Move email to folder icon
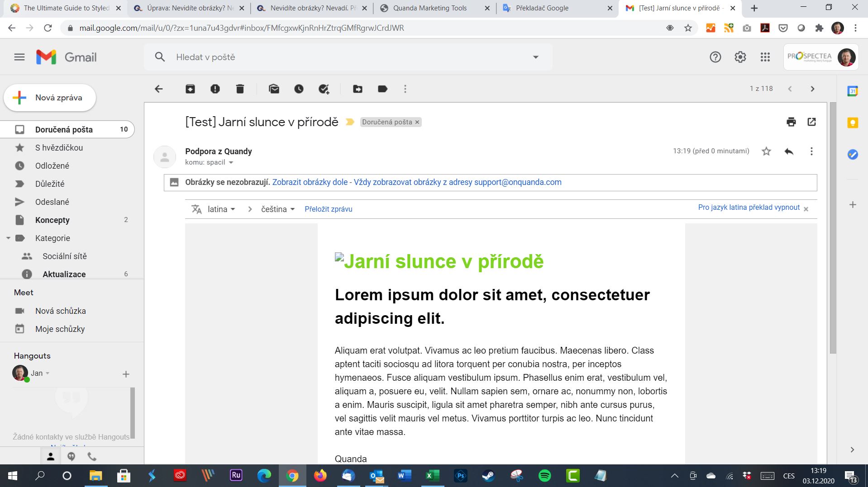This screenshot has width=868, height=487. [358, 89]
